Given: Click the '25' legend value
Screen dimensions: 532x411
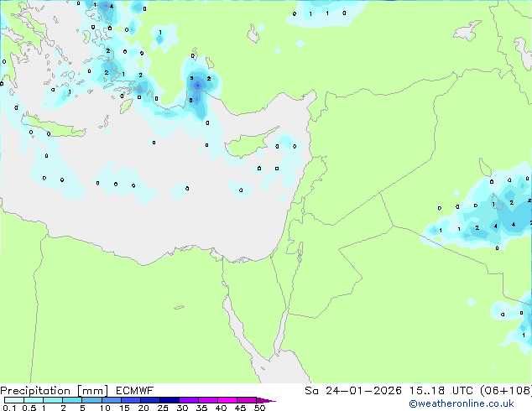Looking at the screenshot, I should (x=163, y=408).
